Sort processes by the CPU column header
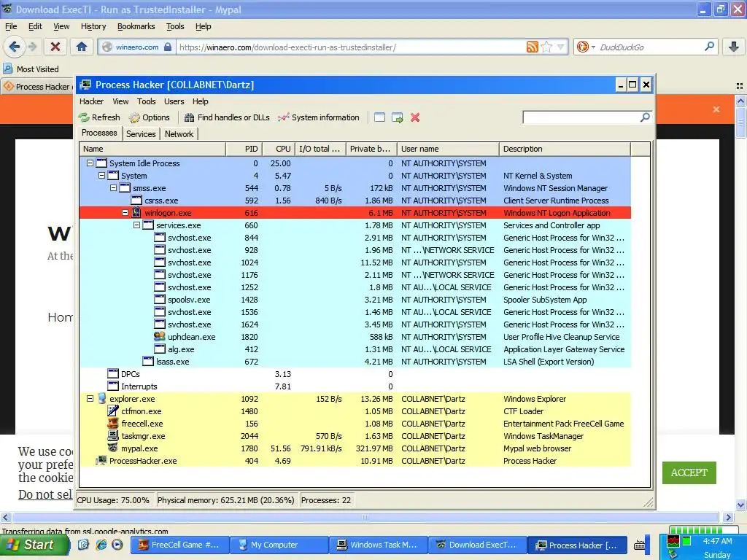 tap(279, 149)
